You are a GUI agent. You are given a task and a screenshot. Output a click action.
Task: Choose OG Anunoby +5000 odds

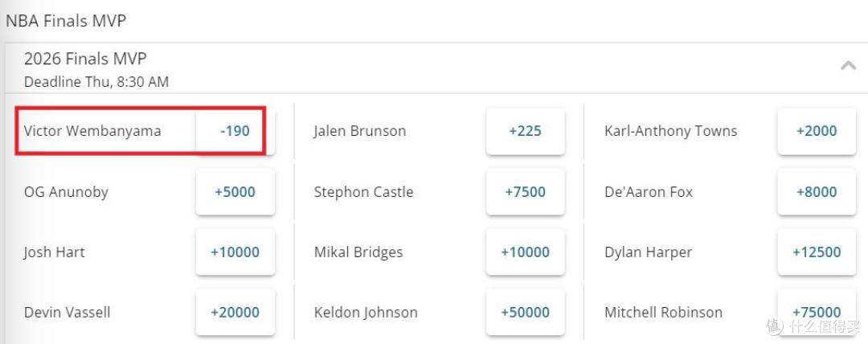235,192
